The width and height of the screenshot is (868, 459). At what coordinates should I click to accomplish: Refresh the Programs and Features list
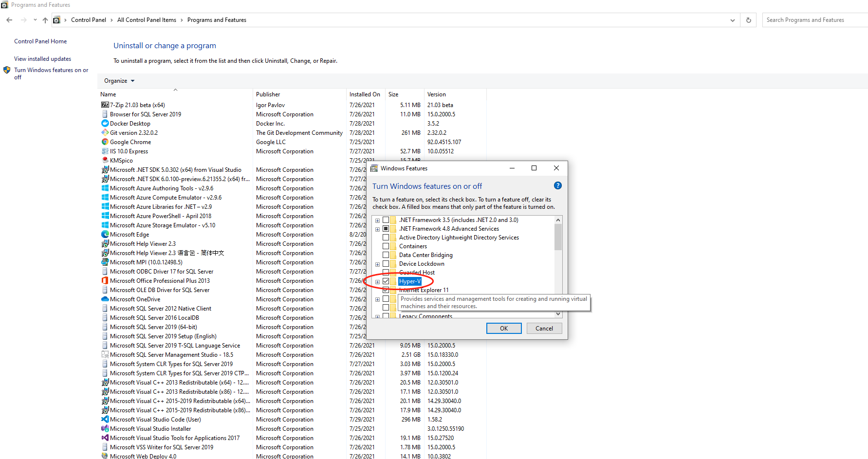tap(749, 20)
